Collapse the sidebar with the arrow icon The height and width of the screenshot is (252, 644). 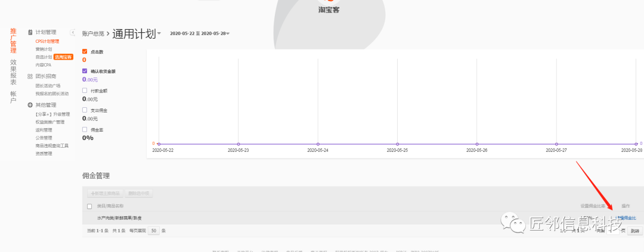73,32
